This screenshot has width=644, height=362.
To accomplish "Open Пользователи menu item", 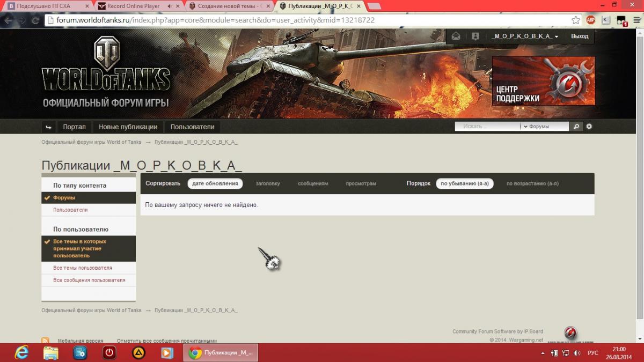I will 193,127.
